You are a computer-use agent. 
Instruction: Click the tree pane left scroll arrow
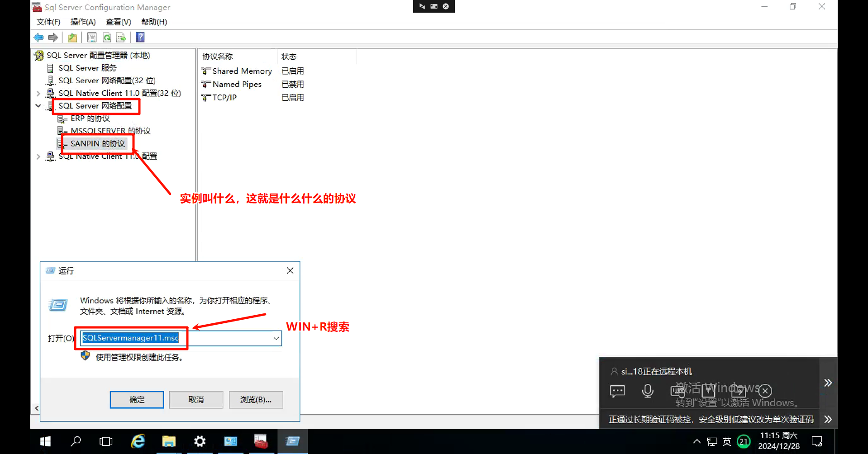(37, 408)
